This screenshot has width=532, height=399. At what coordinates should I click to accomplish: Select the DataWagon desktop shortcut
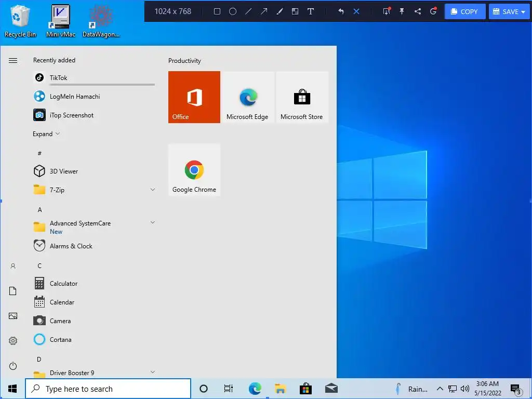coord(101,21)
